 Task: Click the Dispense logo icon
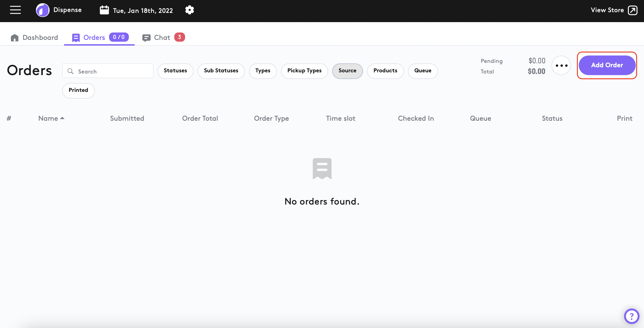[42, 10]
